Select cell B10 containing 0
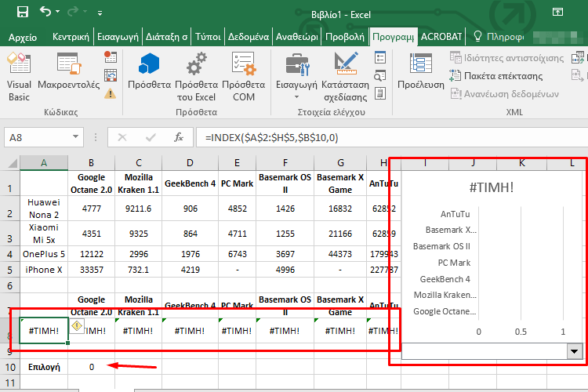 click(x=92, y=367)
